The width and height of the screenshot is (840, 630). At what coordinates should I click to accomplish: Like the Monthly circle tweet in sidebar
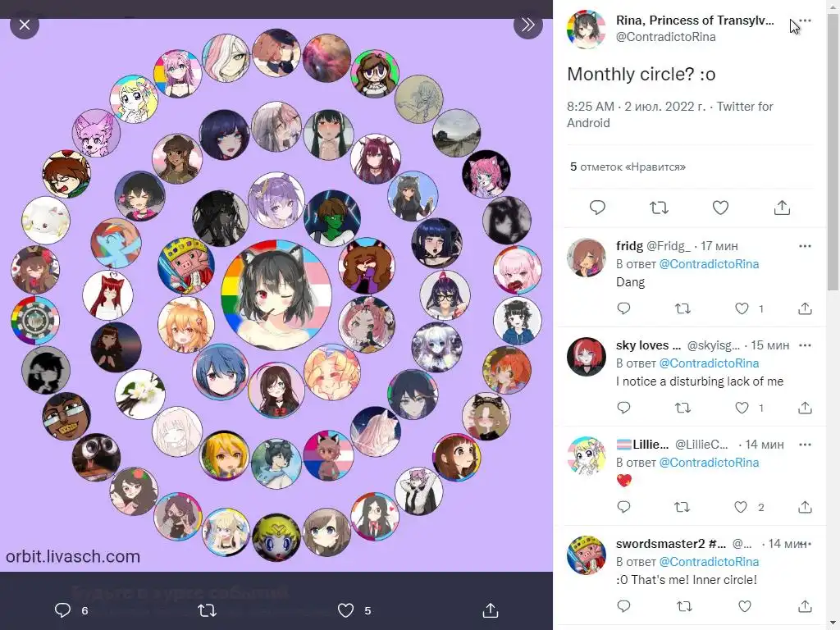point(720,208)
